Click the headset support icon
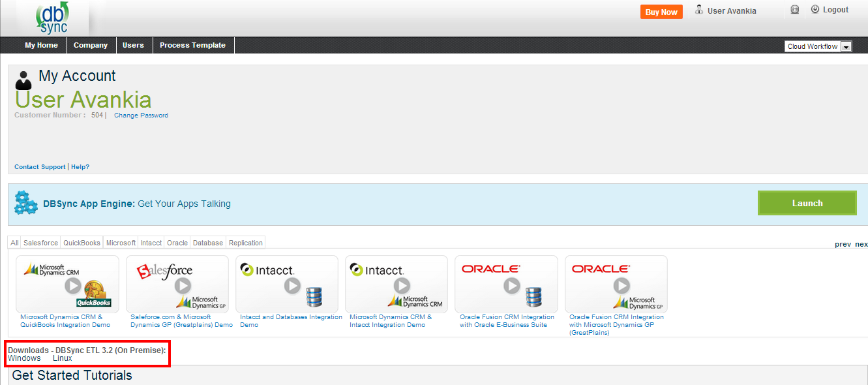868x385 pixels. point(794,10)
